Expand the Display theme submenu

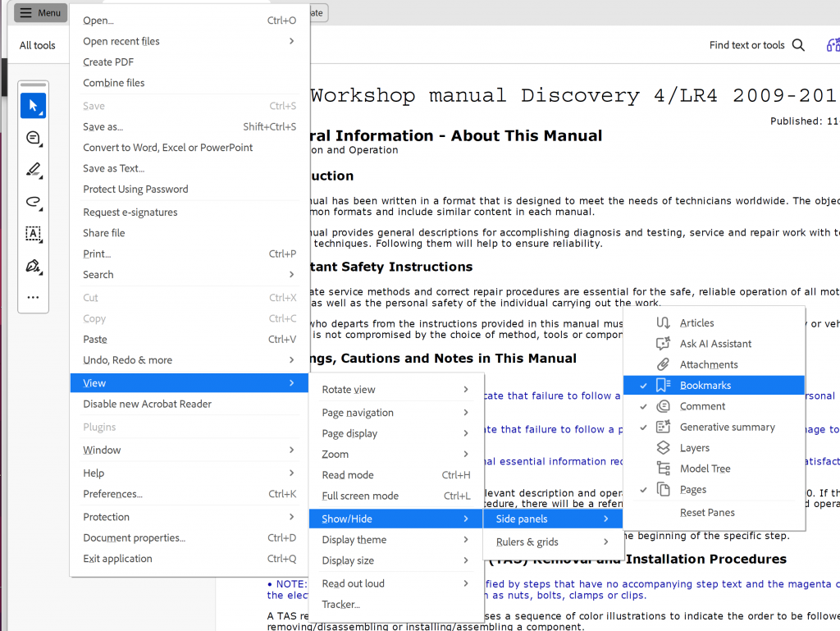(396, 539)
